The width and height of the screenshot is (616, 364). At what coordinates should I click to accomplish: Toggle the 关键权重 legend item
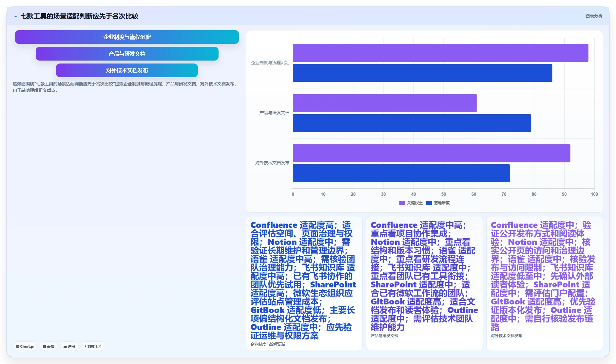[x=411, y=203]
